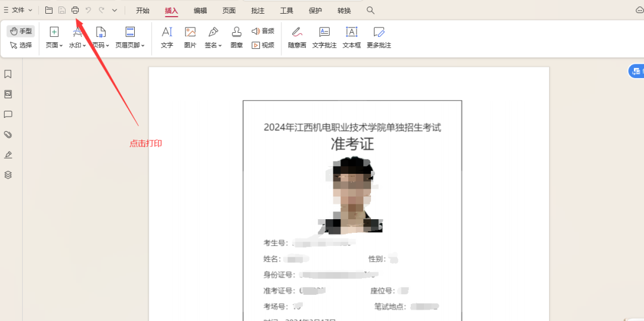The width and height of the screenshot is (644, 321).
Task: Click the 图章 stamp tool
Action: coord(237,38)
